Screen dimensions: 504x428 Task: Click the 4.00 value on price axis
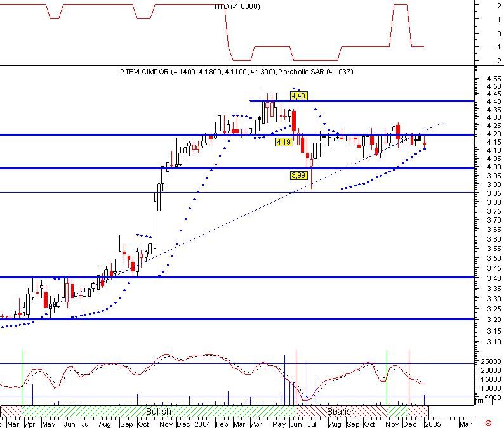tap(494, 167)
